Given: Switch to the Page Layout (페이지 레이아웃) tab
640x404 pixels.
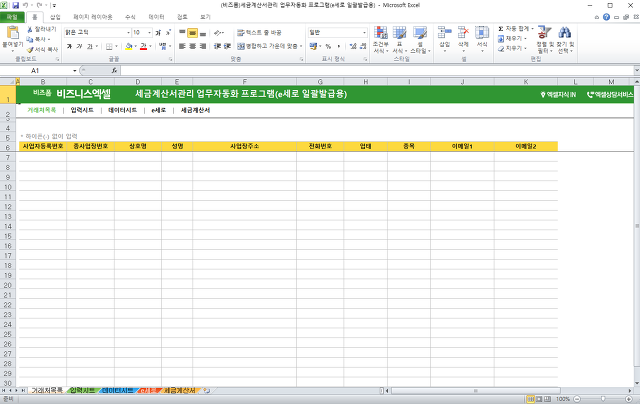Looking at the screenshot, I should (93, 17).
